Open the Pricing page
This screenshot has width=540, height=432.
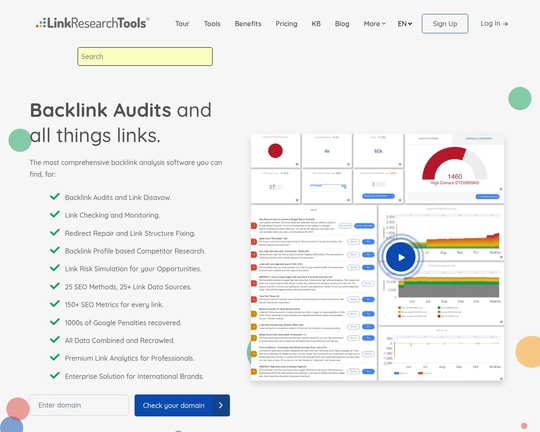(x=286, y=24)
